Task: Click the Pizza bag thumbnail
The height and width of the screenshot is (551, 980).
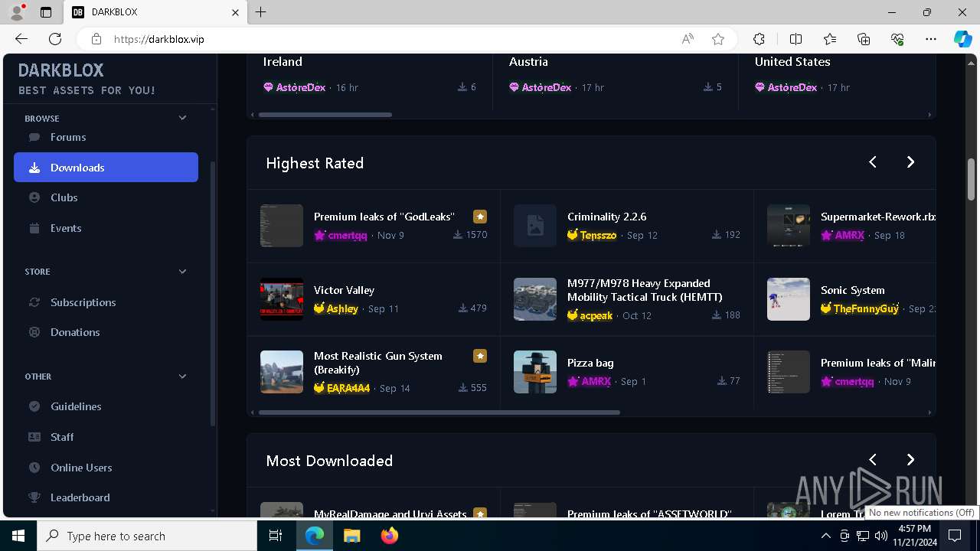Action: click(535, 372)
